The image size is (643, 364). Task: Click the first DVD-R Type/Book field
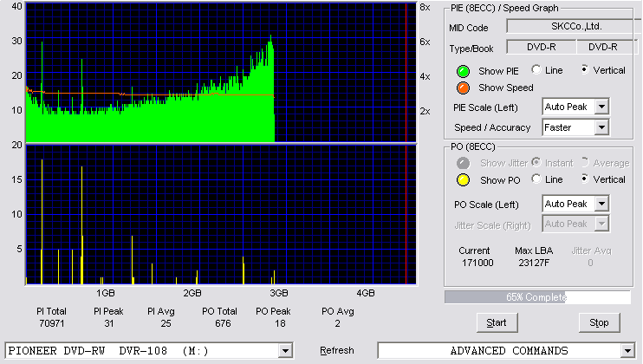click(x=542, y=47)
